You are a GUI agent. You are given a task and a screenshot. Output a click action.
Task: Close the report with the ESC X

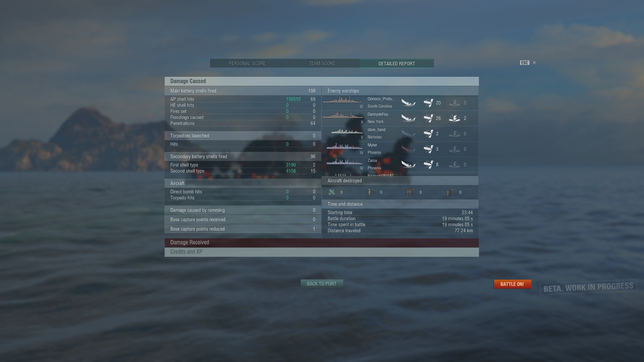tap(534, 63)
